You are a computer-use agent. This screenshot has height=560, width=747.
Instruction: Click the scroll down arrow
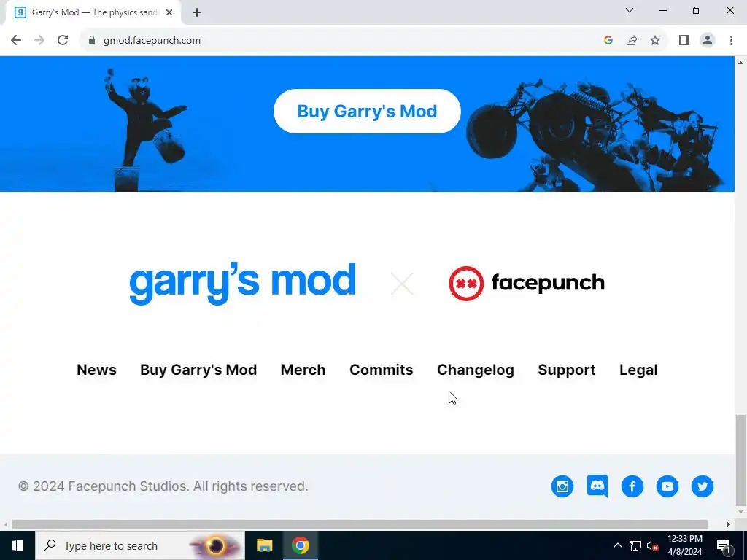coord(741,513)
